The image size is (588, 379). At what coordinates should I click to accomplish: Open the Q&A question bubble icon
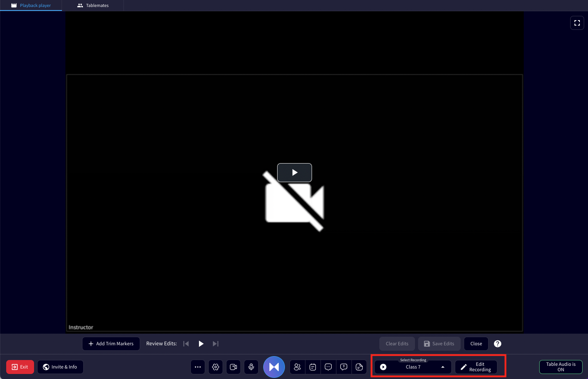(x=344, y=367)
